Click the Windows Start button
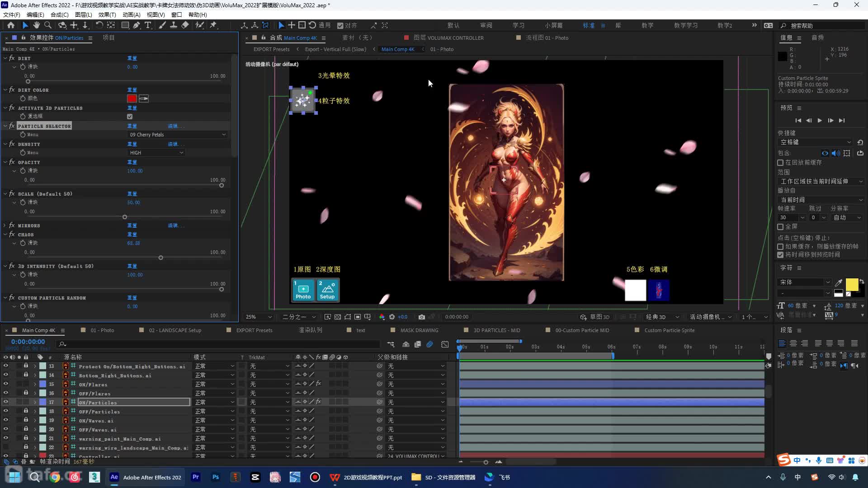This screenshot has width=868, height=488. (15, 477)
